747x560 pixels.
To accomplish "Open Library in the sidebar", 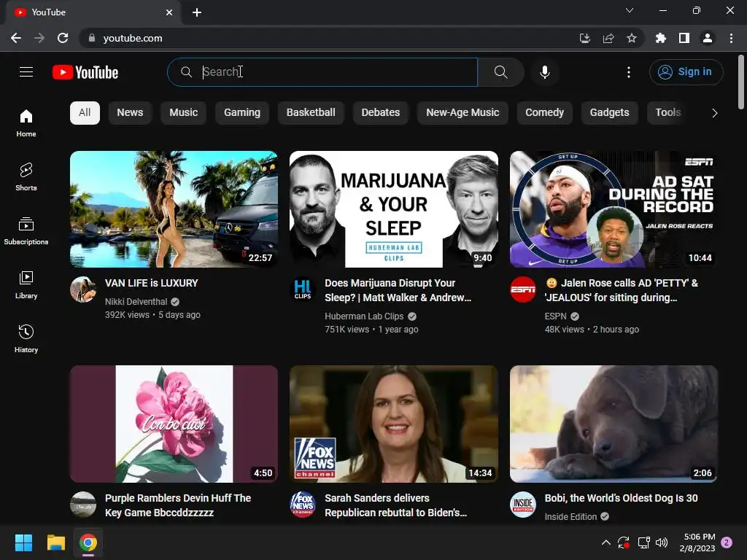I will 26,285.
